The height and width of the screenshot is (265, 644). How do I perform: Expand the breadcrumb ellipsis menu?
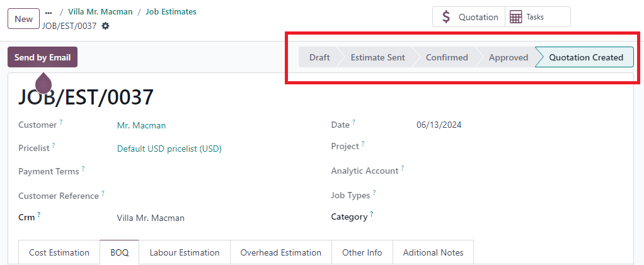click(49, 13)
